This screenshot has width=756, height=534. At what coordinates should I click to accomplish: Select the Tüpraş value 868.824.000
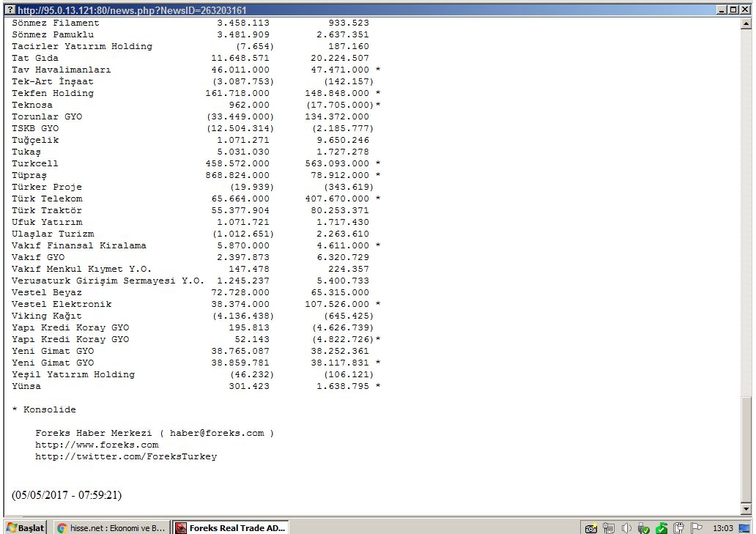[237, 175]
